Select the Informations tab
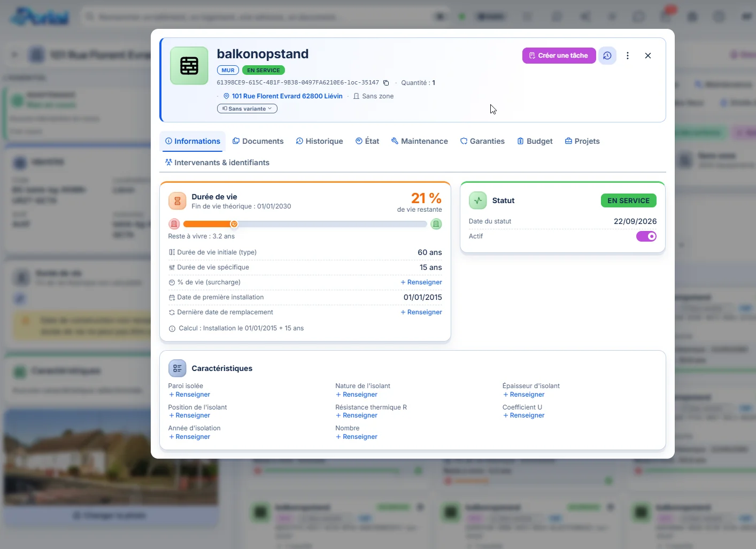 point(192,141)
